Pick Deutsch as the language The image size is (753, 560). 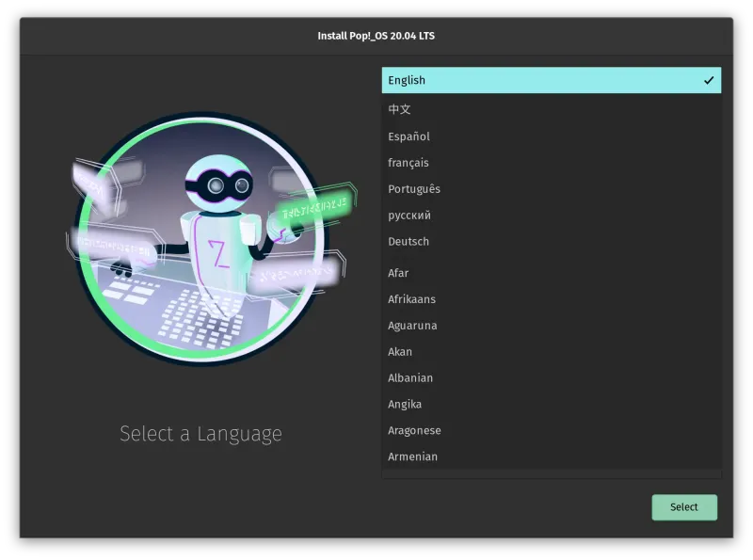[x=552, y=242]
